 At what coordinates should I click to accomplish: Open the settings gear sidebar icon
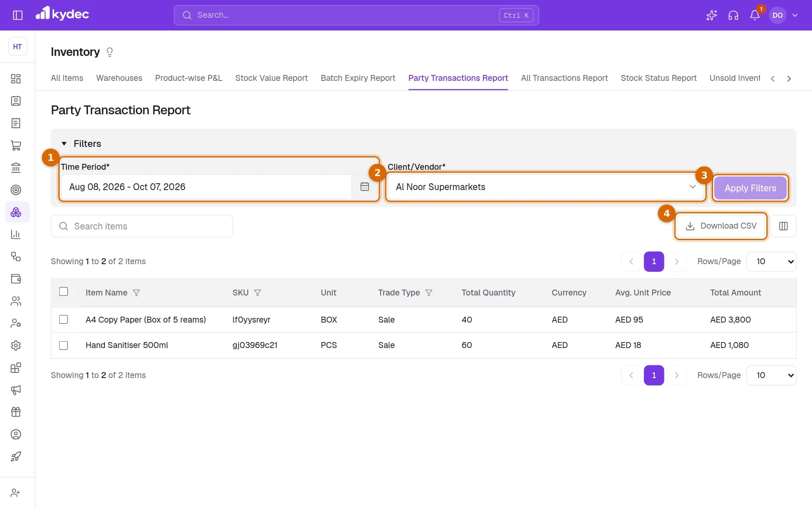(16, 345)
